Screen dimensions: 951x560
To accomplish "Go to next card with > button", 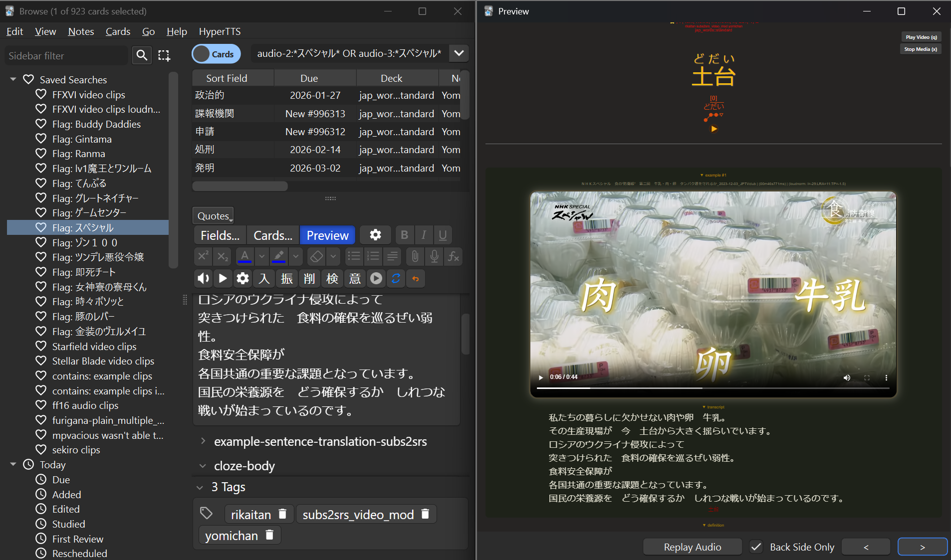I will (x=922, y=547).
